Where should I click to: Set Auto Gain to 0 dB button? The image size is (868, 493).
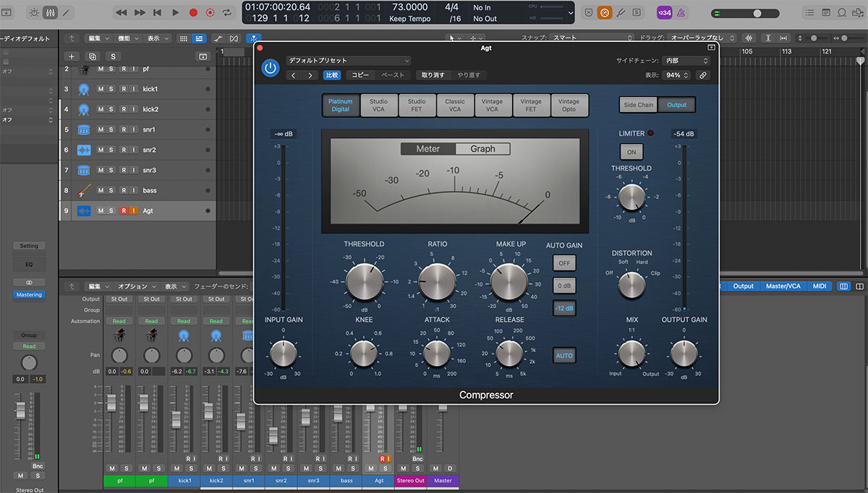pos(564,286)
